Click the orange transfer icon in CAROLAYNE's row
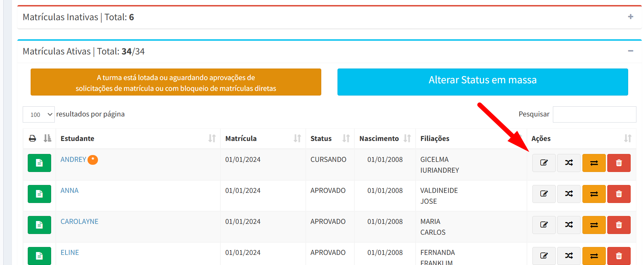The image size is (644, 265). [594, 225]
